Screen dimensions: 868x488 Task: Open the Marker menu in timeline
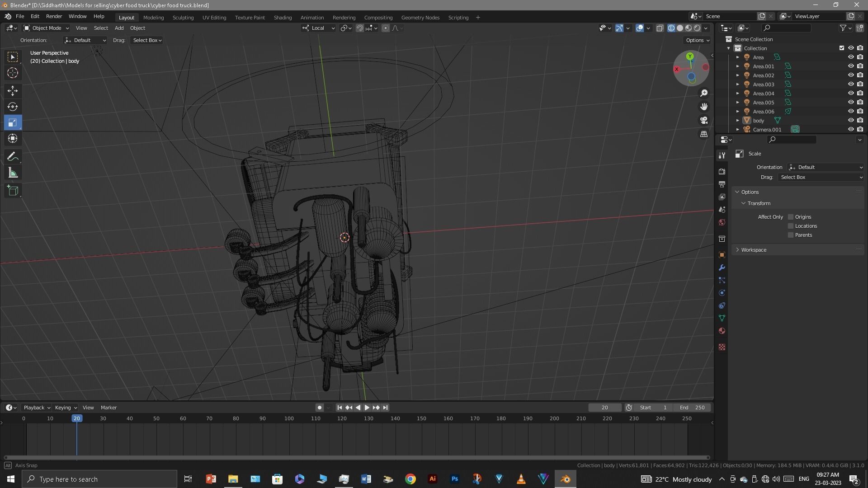point(108,408)
